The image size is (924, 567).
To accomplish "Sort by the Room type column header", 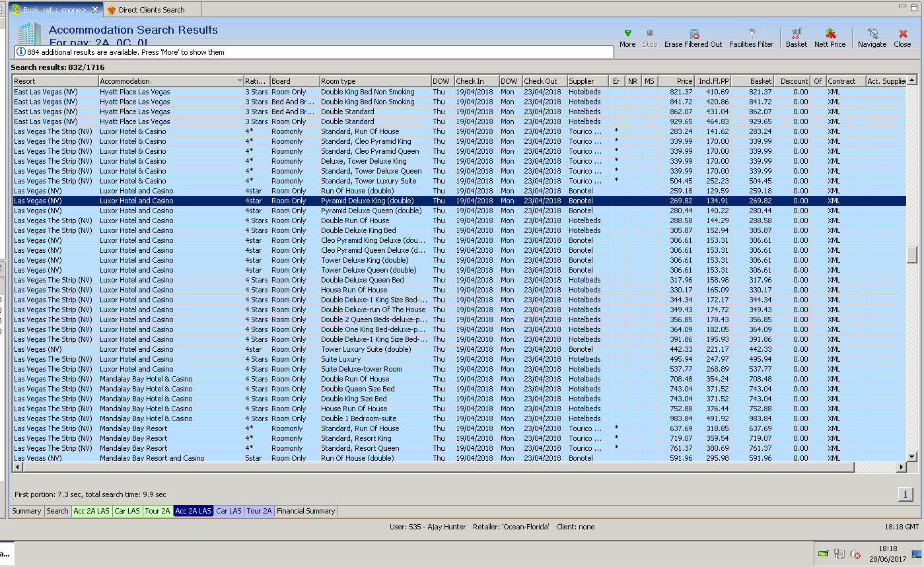I will 375,81.
